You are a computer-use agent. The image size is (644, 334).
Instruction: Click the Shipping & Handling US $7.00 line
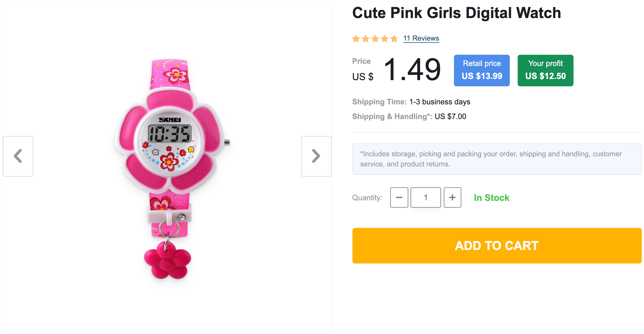[409, 117]
